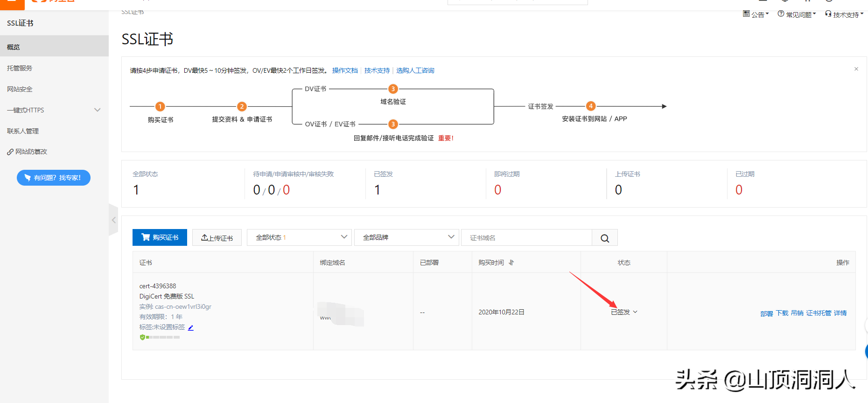Click the 上传证书 count statistic
The image size is (868, 403).
pos(619,190)
